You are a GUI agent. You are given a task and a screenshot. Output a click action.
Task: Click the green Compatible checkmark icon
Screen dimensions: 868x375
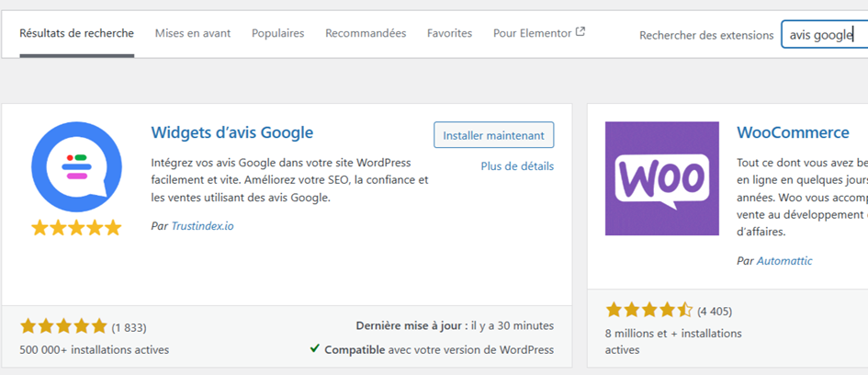pos(314,348)
